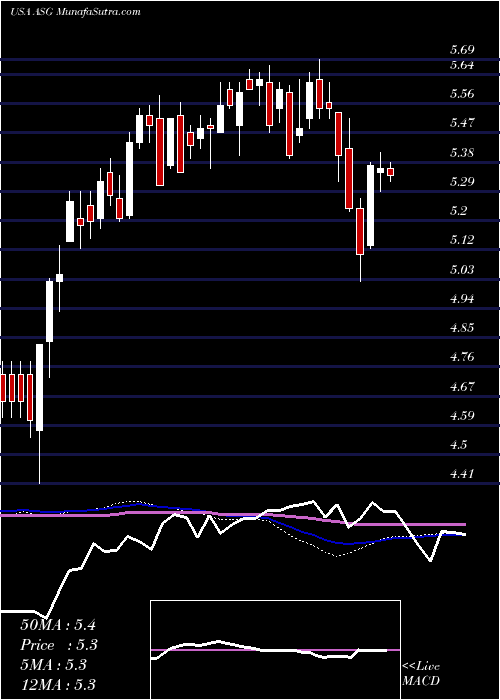Select the 5.47 price axis label
The height and width of the screenshot is (700, 500).
[x=462, y=123]
